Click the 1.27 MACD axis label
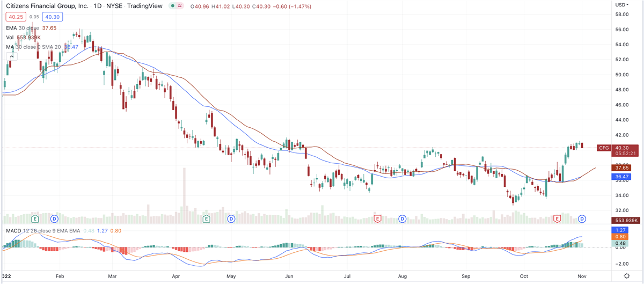644x284 pixels. point(620,230)
